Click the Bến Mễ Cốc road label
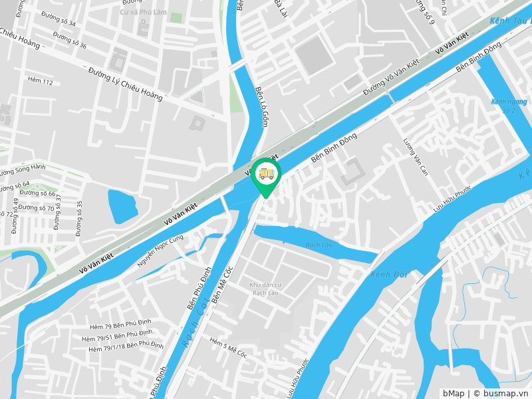 tap(222, 285)
